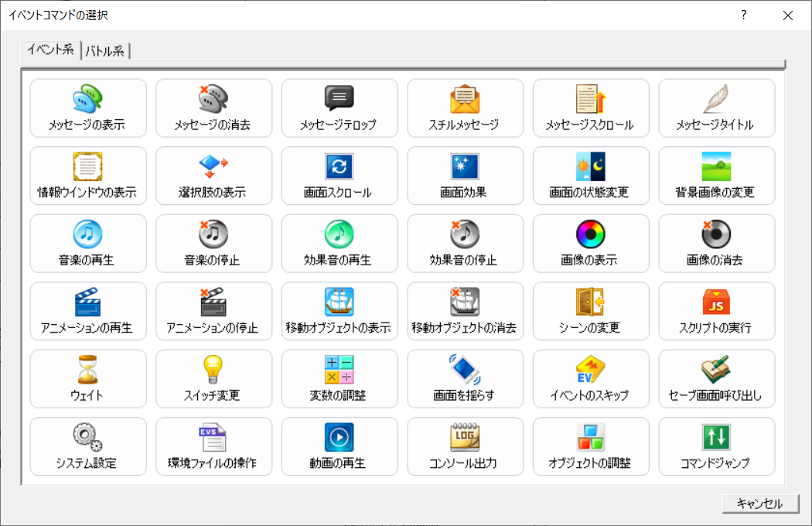
Task: Pick the コマンドジャンプ (Command Jump) command
Action: (x=716, y=446)
